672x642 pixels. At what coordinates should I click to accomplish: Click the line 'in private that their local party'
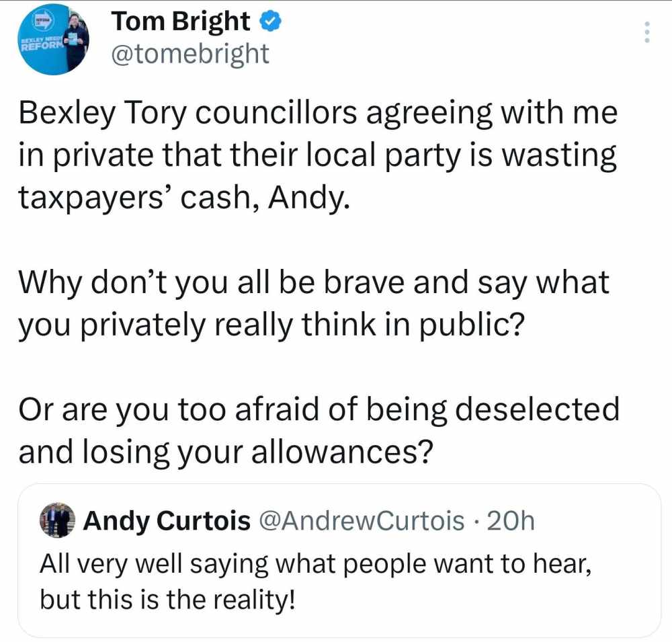pyautogui.click(x=317, y=157)
